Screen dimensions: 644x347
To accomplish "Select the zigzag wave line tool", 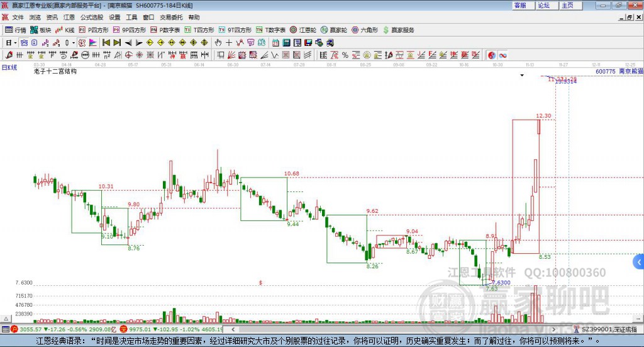I will click(x=275, y=55).
